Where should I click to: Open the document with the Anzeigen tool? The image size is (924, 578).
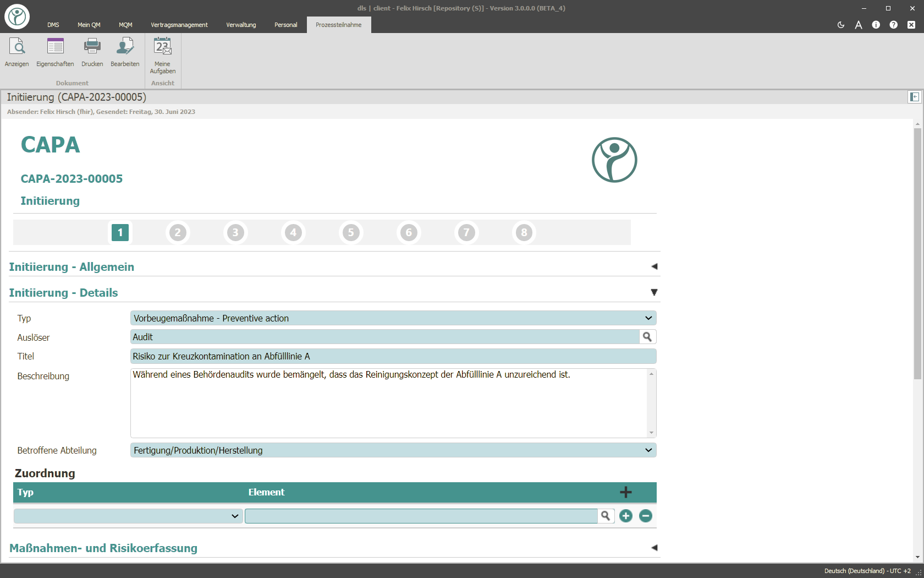tap(17, 51)
